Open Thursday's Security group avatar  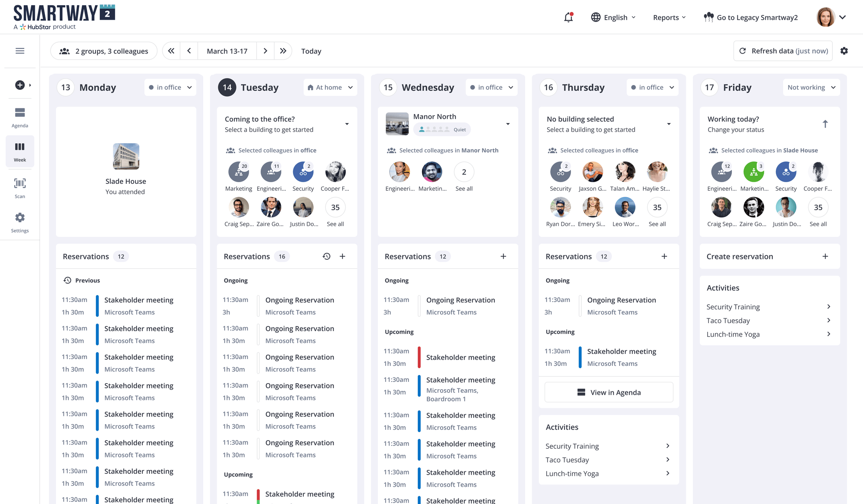(561, 172)
